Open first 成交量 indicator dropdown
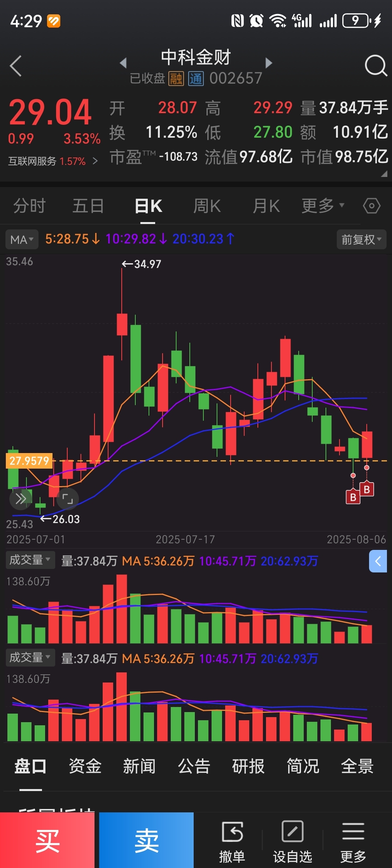The height and width of the screenshot is (868, 392). (x=30, y=560)
